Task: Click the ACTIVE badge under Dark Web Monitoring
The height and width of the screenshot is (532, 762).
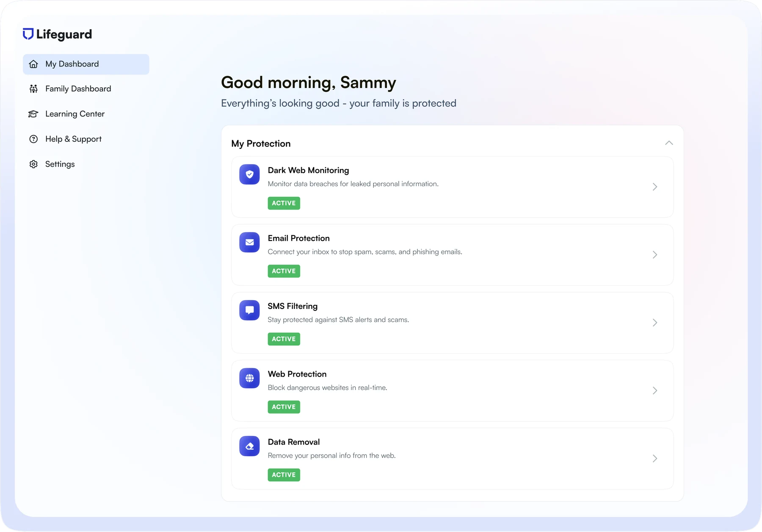Action: pos(284,203)
